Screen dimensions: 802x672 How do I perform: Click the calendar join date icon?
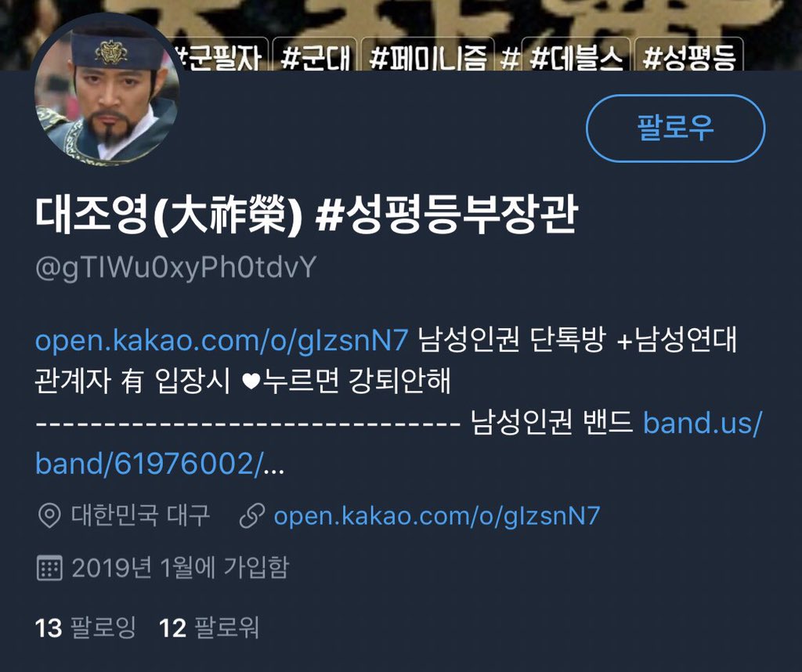coord(49,568)
